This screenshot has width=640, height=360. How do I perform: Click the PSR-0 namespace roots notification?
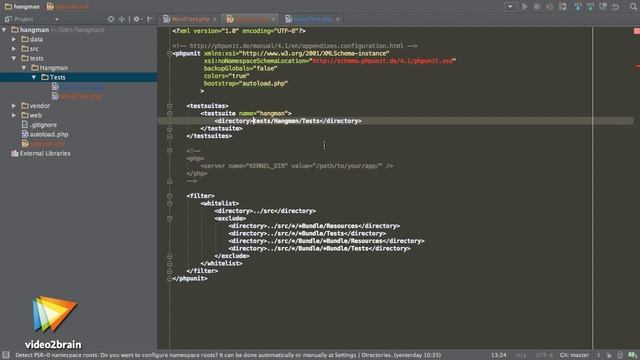(228, 355)
